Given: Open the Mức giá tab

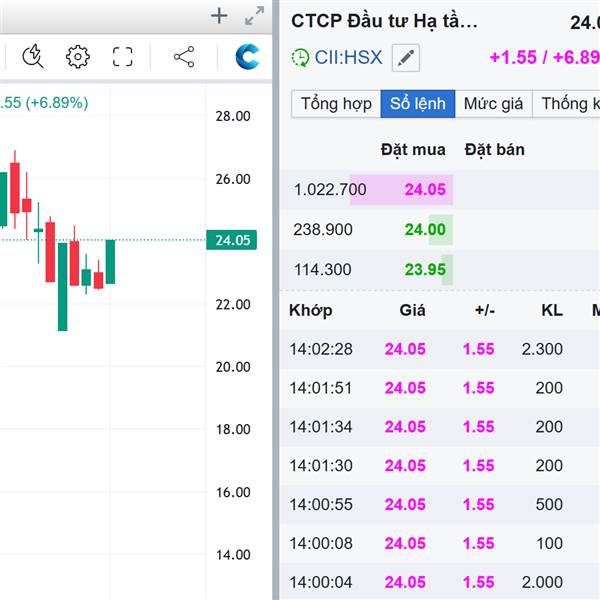Looking at the screenshot, I should 495,103.
